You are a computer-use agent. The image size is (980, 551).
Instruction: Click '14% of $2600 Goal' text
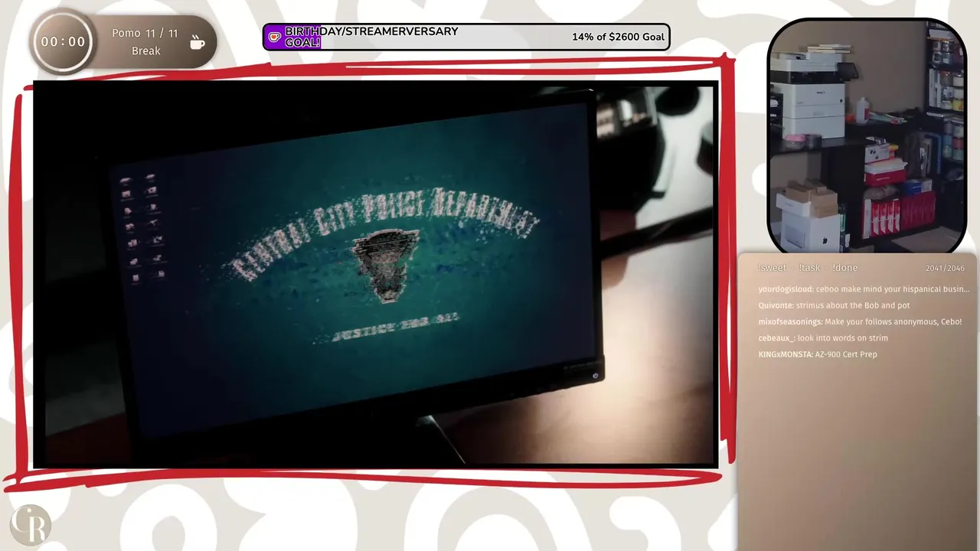(618, 37)
